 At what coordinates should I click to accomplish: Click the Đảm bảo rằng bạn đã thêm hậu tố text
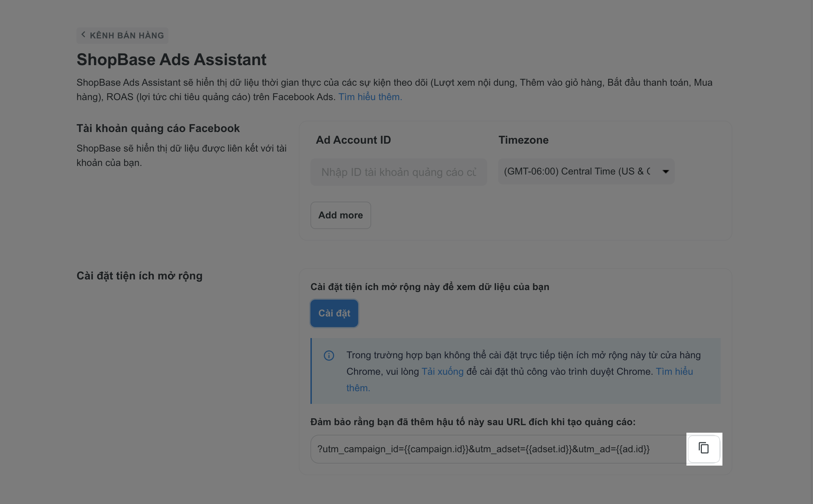click(473, 422)
